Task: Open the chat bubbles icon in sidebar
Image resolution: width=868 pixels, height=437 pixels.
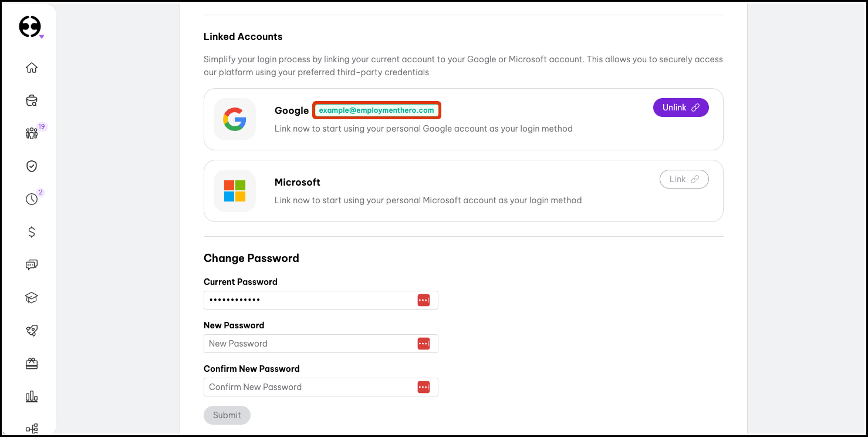Action: tap(32, 265)
